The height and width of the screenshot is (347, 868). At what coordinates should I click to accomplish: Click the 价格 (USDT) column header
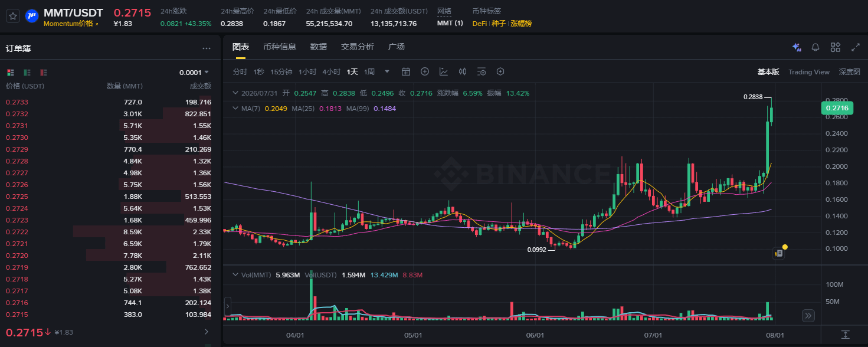pos(25,86)
